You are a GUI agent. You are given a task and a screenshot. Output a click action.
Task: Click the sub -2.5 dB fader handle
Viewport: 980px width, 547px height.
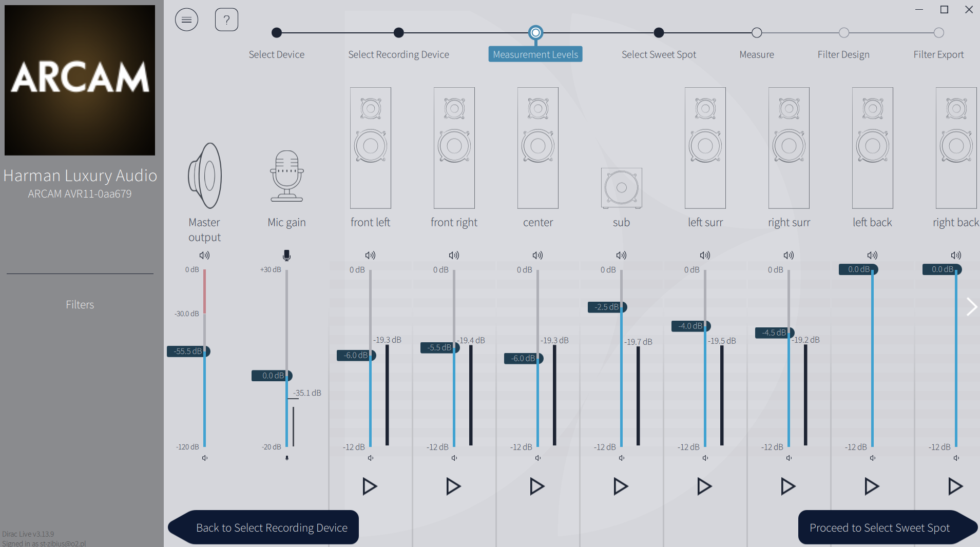[x=607, y=307]
